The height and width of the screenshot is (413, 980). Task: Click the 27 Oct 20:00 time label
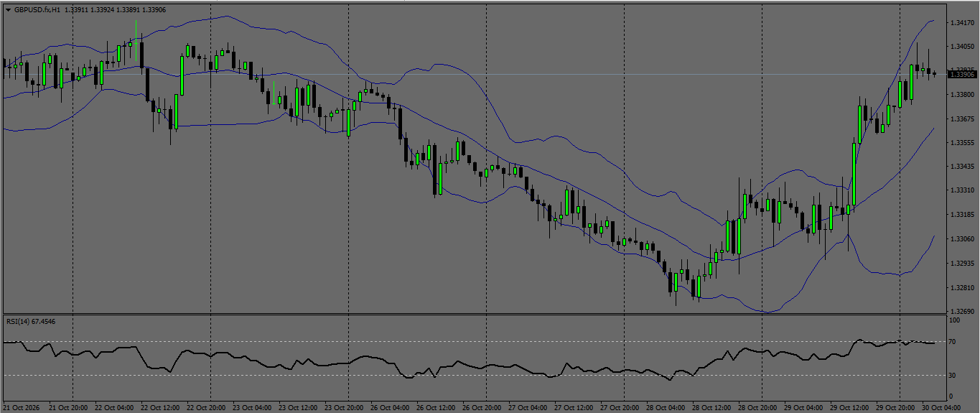[x=619, y=407]
